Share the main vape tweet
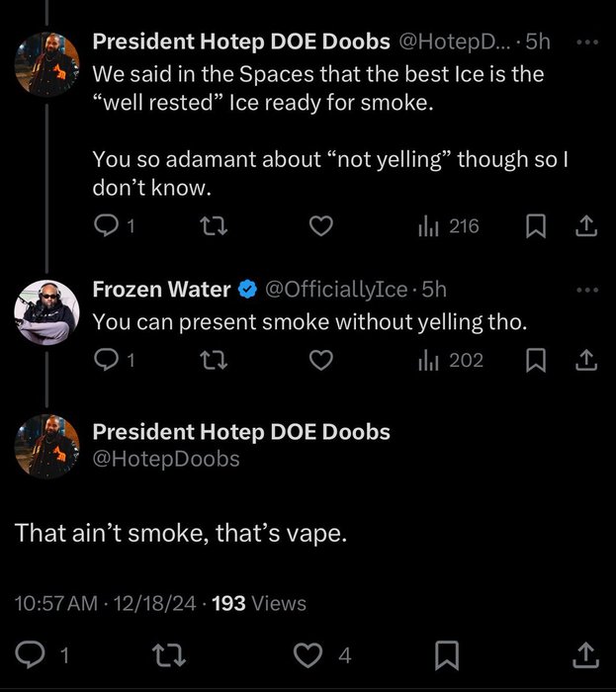Image resolution: width=616 pixels, height=692 pixels. pos(584,653)
